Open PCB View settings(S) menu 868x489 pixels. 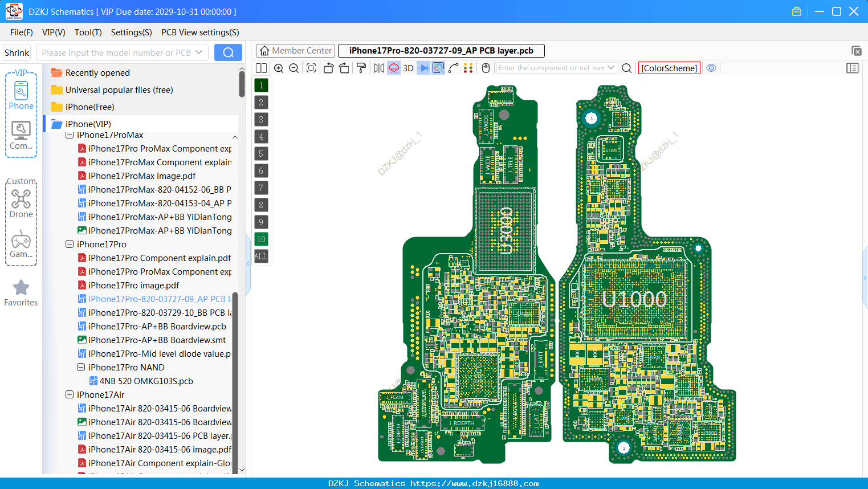pos(200,32)
